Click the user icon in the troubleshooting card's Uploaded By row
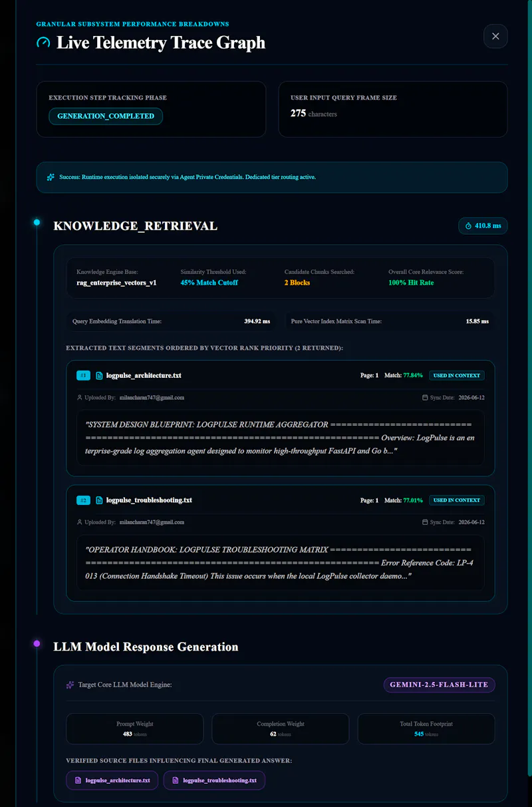 (x=80, y=522)
